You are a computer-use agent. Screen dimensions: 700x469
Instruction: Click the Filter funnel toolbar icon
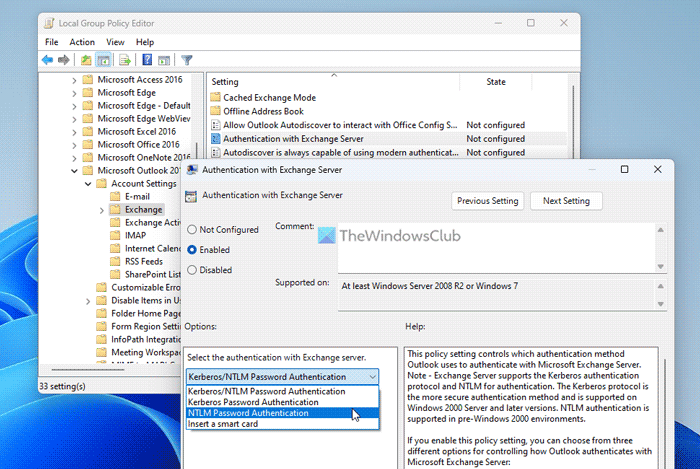[x=187, y=60]
